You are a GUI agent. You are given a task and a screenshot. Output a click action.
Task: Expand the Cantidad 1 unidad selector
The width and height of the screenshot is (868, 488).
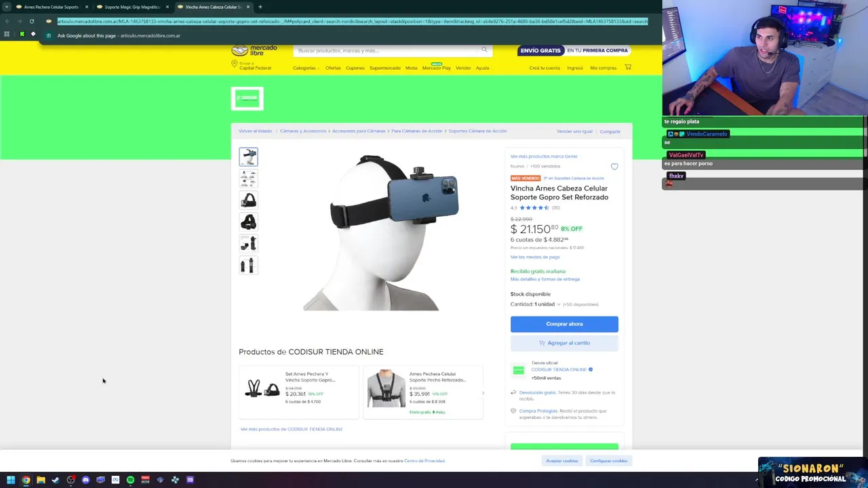click(536, 304)
